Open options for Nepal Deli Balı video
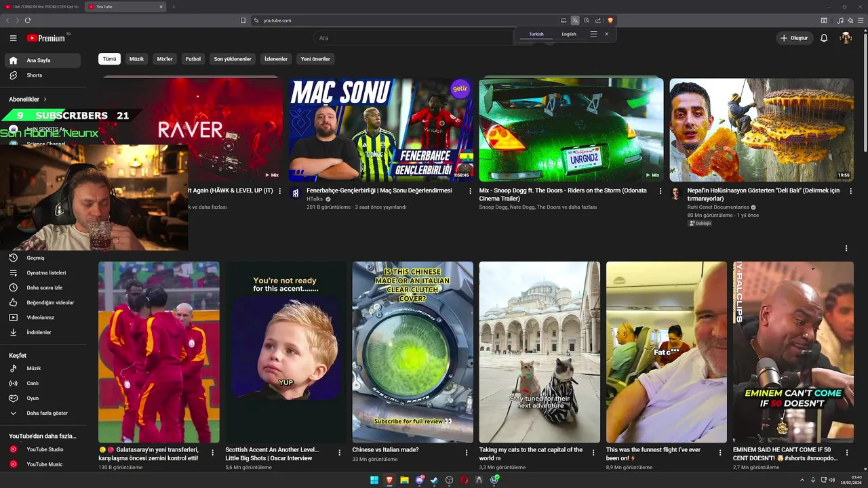868x488 pixels. (x=851, y=191)
